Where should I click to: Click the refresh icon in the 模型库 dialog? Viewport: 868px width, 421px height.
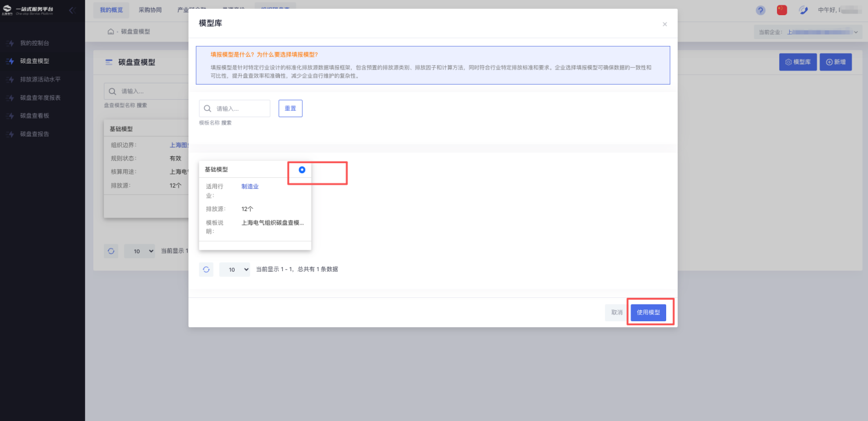click(206, 269)
